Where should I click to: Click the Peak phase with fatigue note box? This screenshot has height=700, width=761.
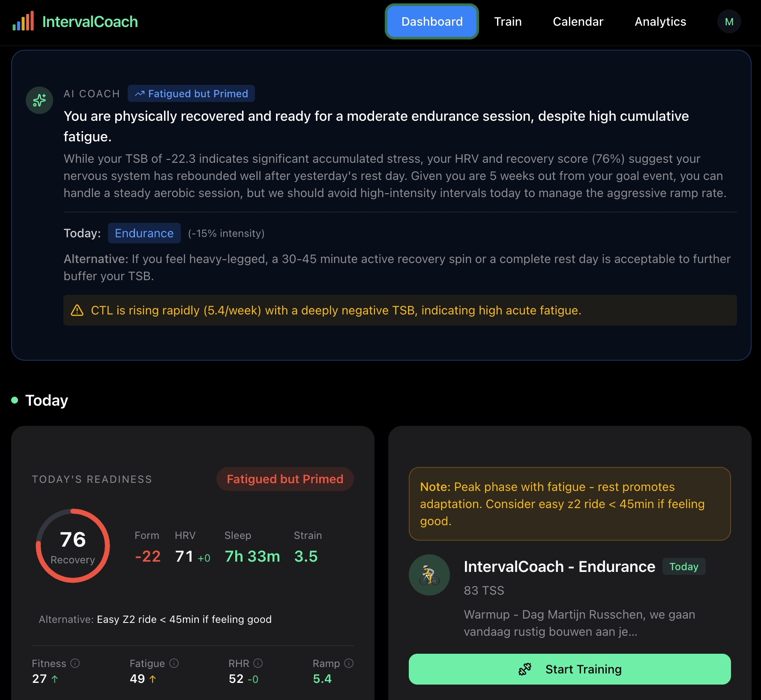click(x=570, y=504)
